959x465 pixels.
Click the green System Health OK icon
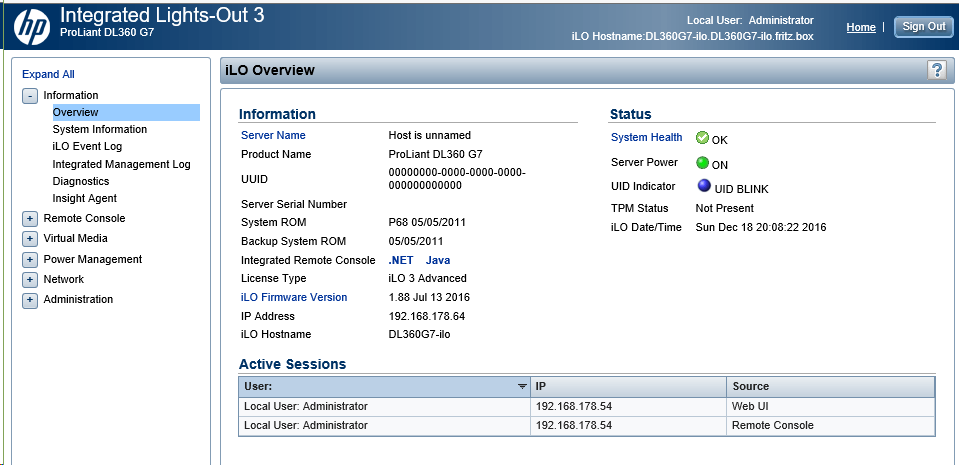702,138
